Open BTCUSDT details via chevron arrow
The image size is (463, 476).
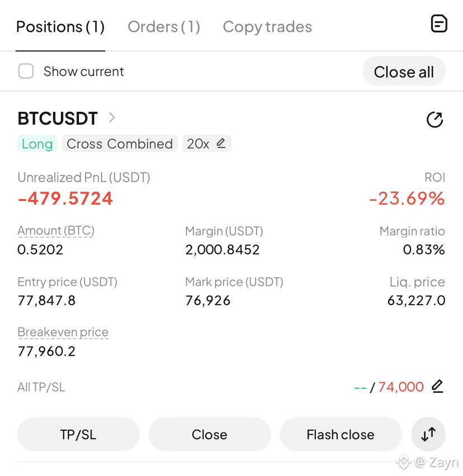[112, 117]
